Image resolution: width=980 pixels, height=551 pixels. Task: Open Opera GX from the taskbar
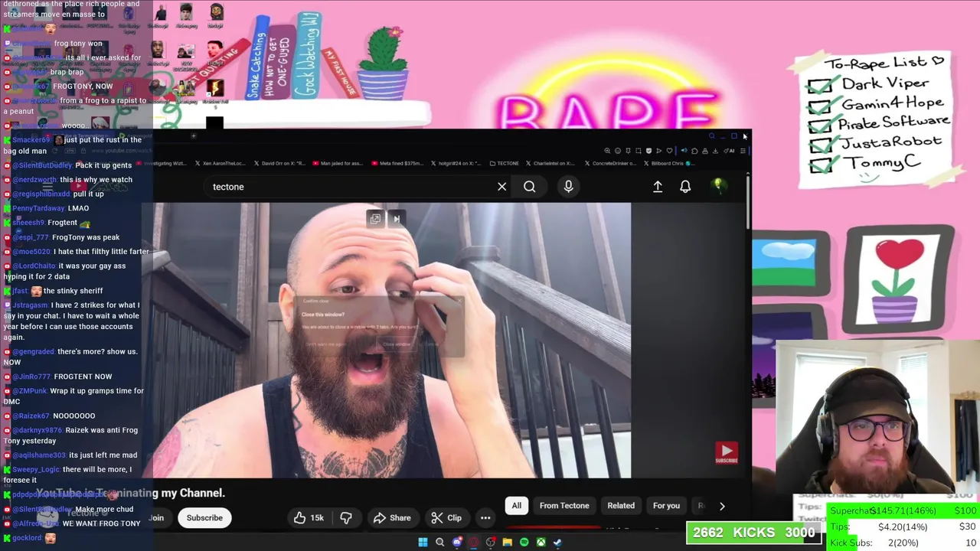coord(474,543)
